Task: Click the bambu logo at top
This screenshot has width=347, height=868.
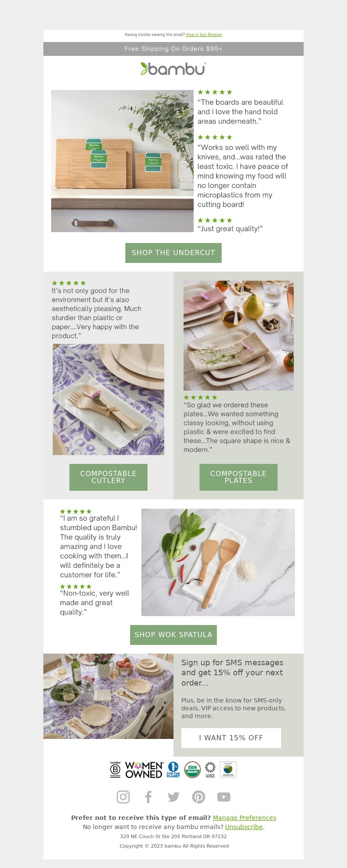Action: click(173, 68)
